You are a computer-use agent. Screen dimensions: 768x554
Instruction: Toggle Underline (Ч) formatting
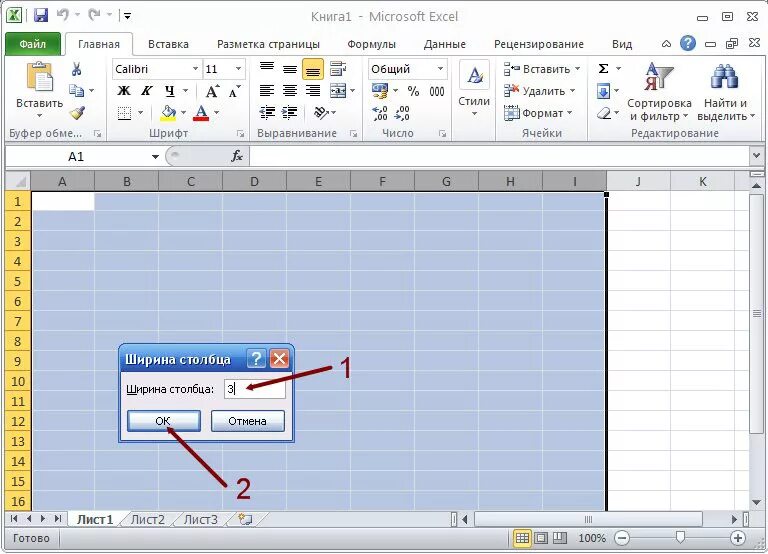click(x=169, y=91)
